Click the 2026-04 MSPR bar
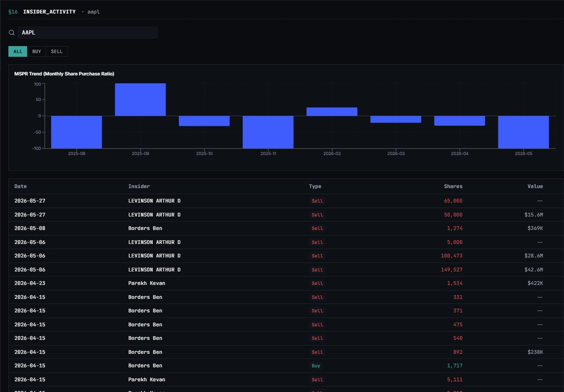The width and height of the screenshot is (564, 392). tap(460, 121)
